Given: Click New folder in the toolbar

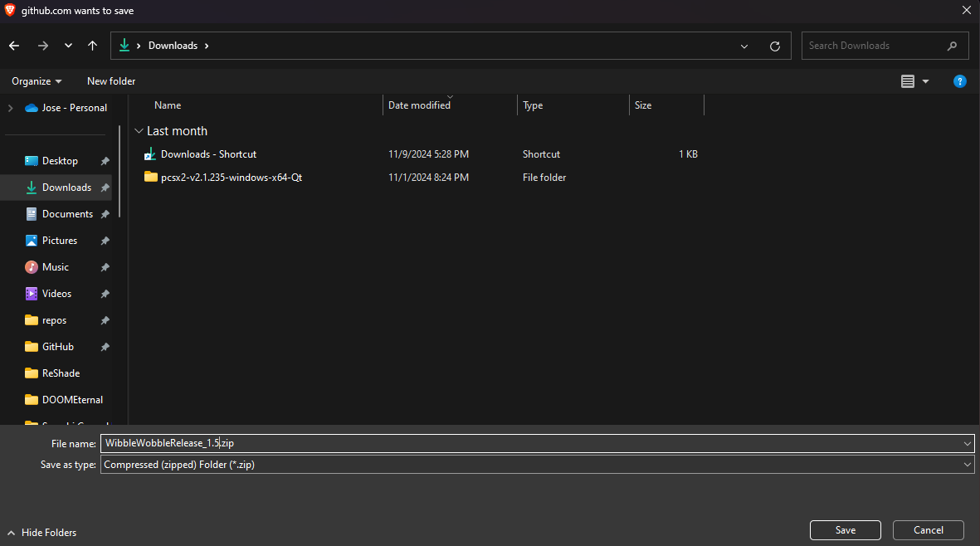Looking at the screenshot, I should (111, 81).
